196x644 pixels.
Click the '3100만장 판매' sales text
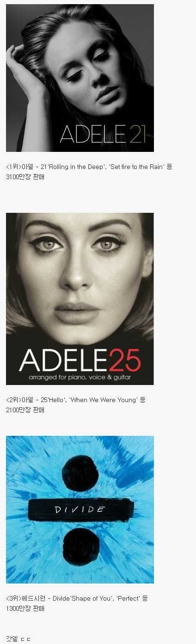[x=25, y=177]
